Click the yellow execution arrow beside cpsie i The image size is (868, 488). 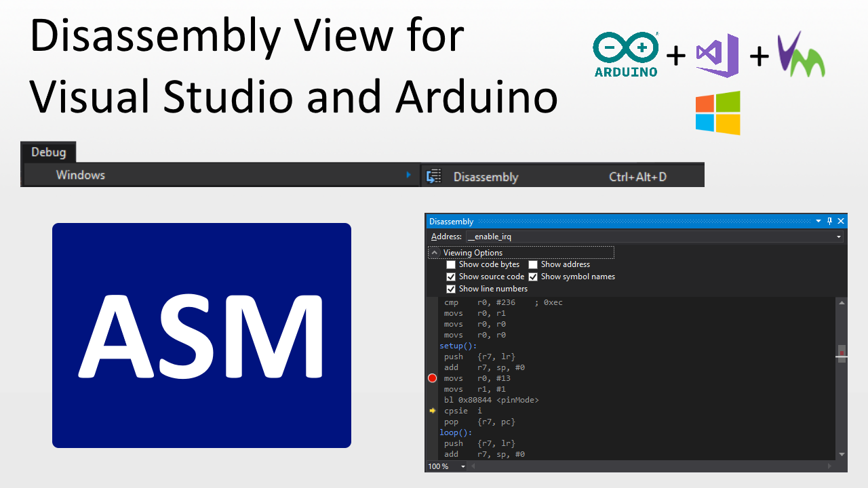click(x=432, y=410)
